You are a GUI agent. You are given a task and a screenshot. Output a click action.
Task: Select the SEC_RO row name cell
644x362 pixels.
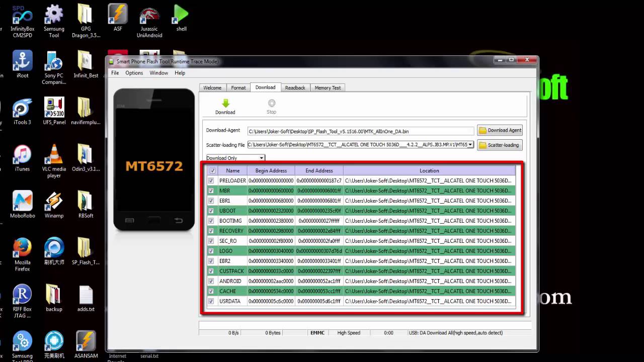tap(232, 241)
